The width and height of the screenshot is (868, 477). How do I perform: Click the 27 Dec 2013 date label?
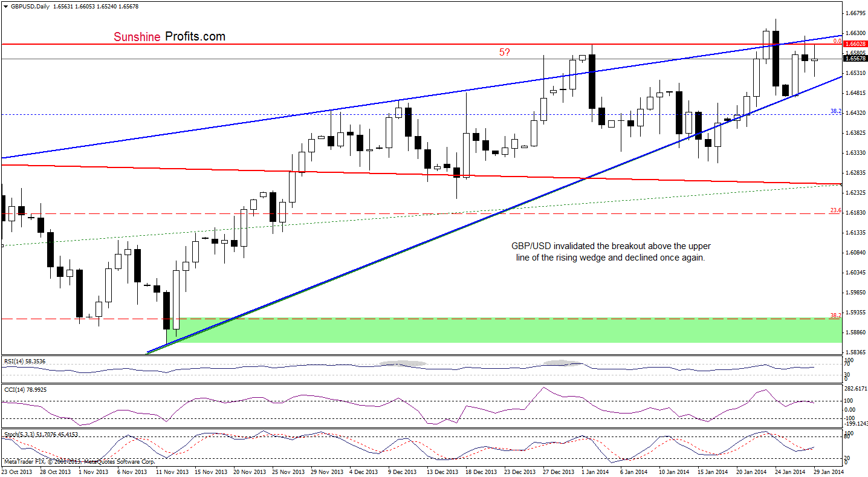558,472
